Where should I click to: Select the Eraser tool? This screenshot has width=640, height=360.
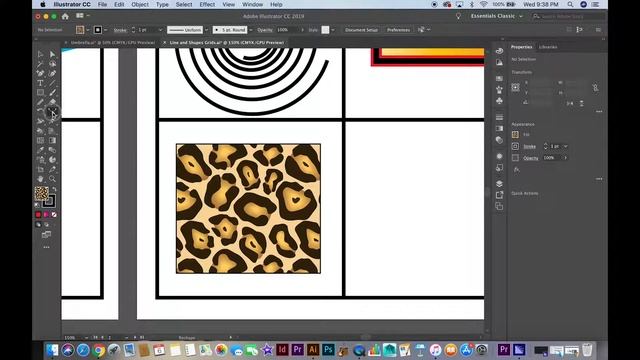52,102
